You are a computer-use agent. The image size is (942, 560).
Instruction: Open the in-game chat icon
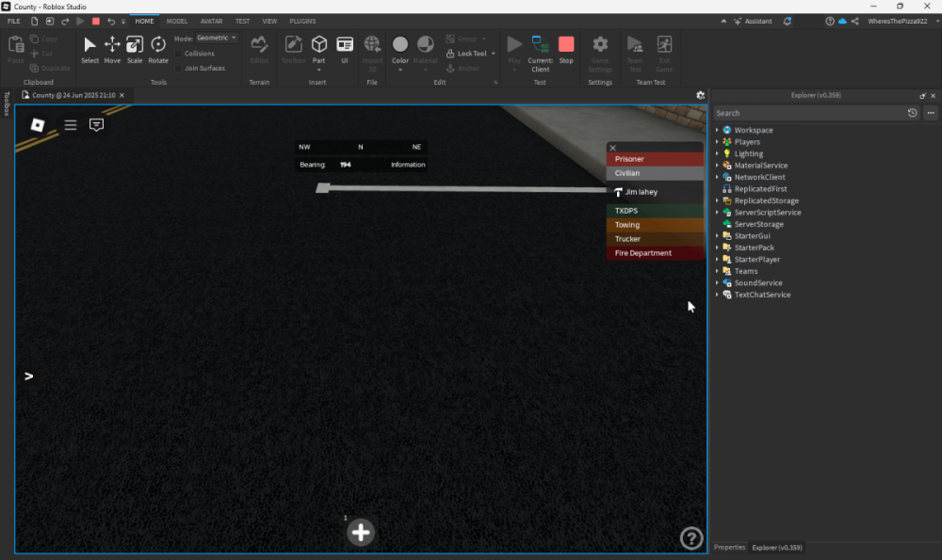[x=96, y=124]
